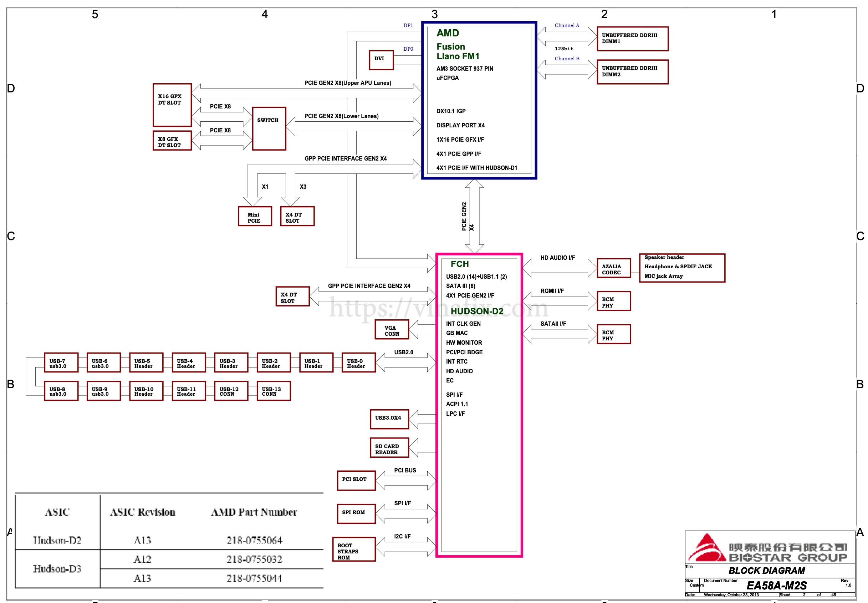
Task: Click the 218-0755032 part number cell
Action: pyautogui.click(x=254, y=559)
